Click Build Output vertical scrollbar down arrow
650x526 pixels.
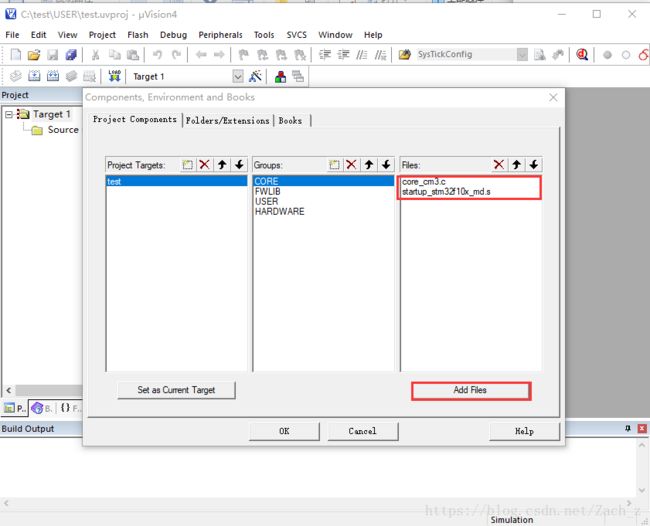point(642,490)
